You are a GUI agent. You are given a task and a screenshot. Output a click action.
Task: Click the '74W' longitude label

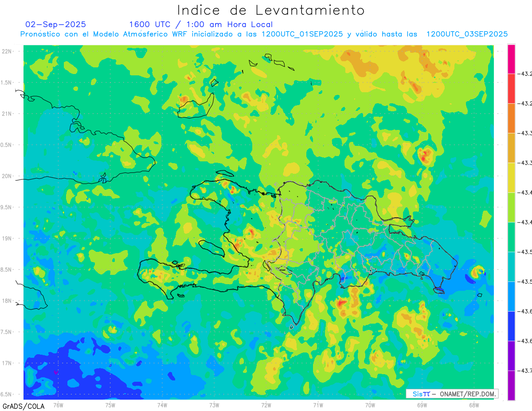click(x=162, y=405)
